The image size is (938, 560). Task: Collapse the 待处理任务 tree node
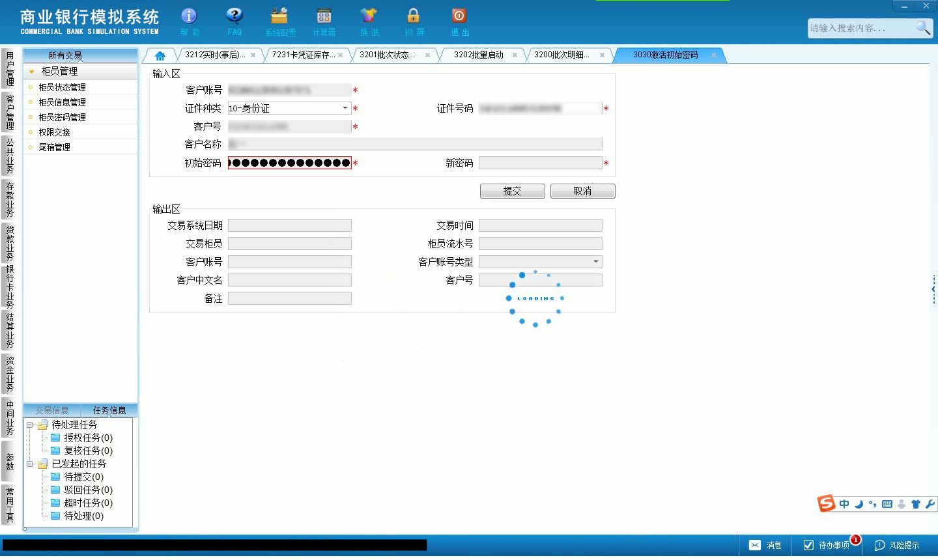point(29,425)
